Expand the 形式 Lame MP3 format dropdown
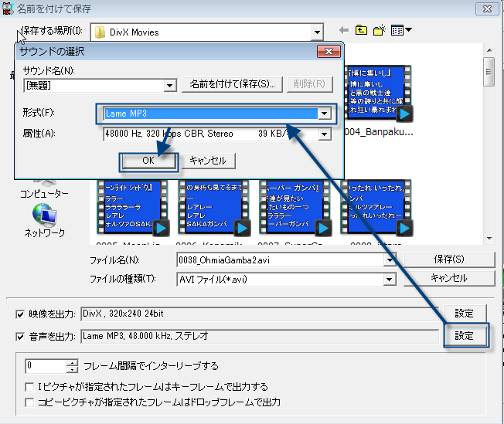Screen dimensions: 504x424 (x=325, y=114)
